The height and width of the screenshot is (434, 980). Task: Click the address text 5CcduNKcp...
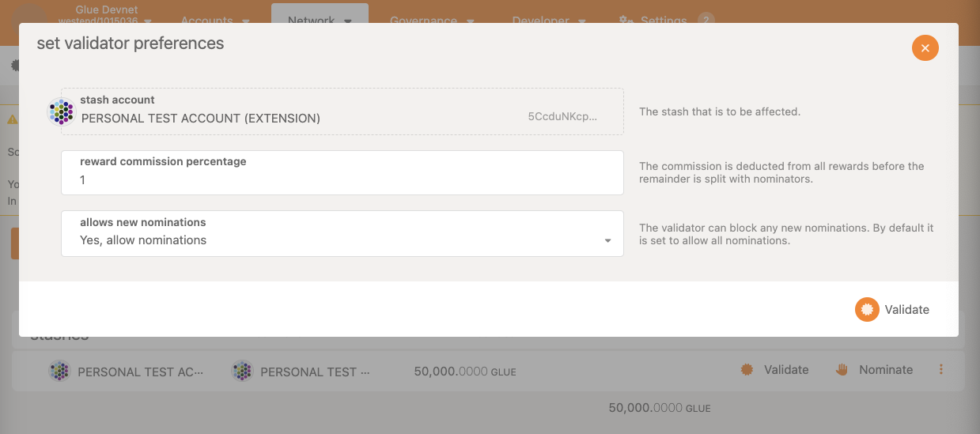(x=562, y=117)
